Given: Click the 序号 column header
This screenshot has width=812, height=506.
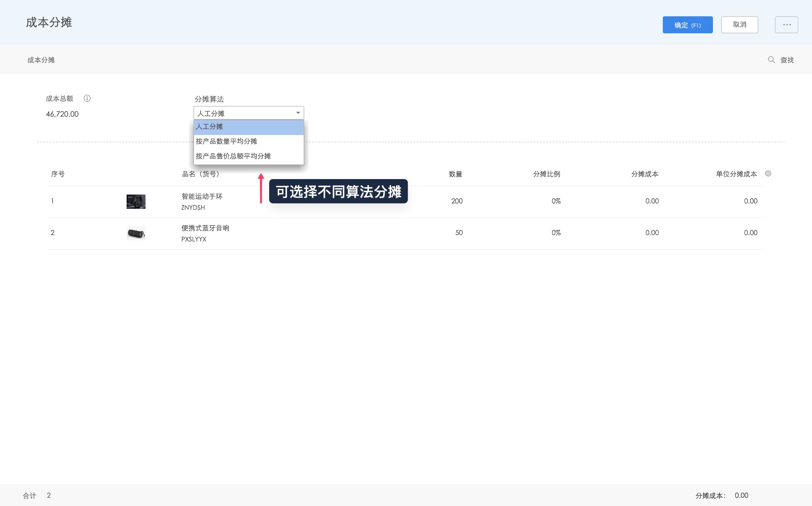Looking at the screenshot, I should [58, 174].
